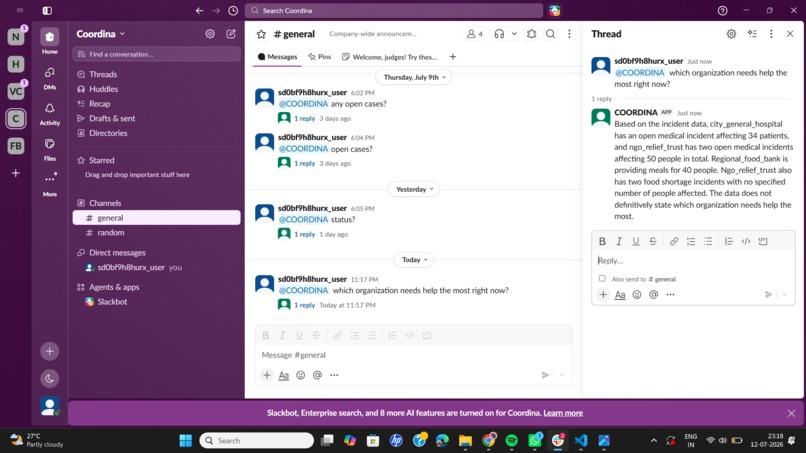Close the Thread panel
The height and width of the screenshot is (453, 806).
point(790,34)
